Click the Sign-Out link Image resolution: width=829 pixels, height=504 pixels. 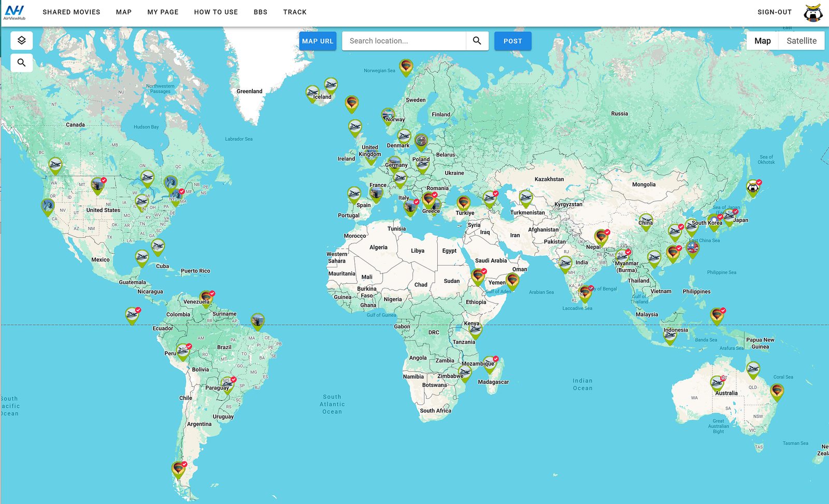(x=775, y=12)
